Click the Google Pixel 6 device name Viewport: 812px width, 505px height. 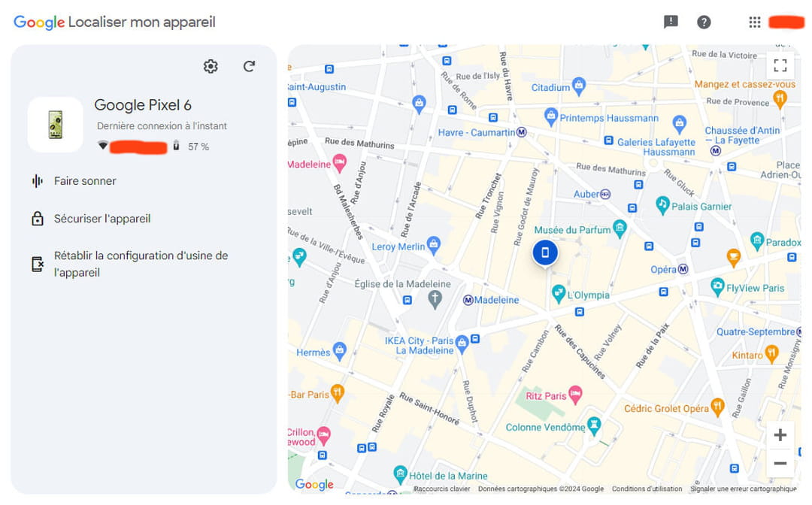coord(143,105)
